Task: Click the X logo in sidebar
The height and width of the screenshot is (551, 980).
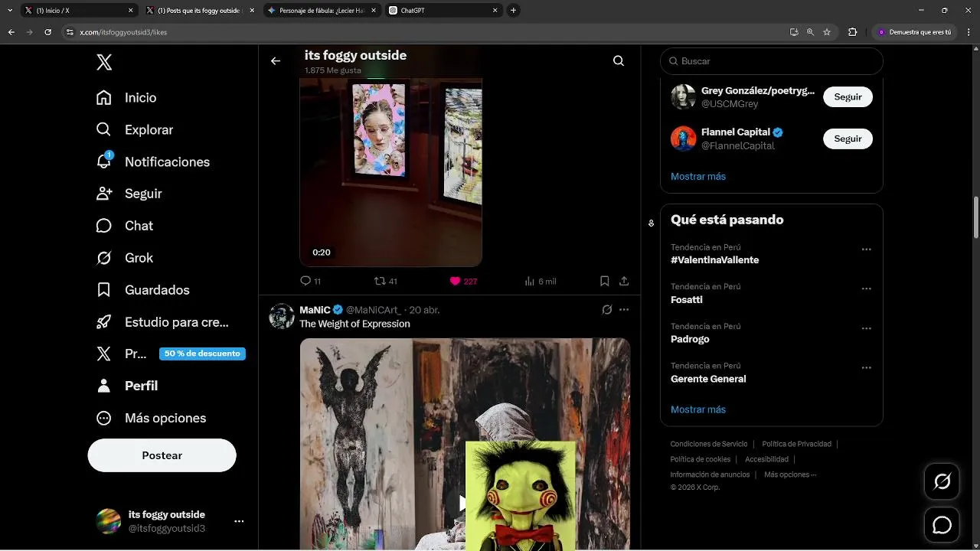Action: pyautogui.click(x=104, y=63)
